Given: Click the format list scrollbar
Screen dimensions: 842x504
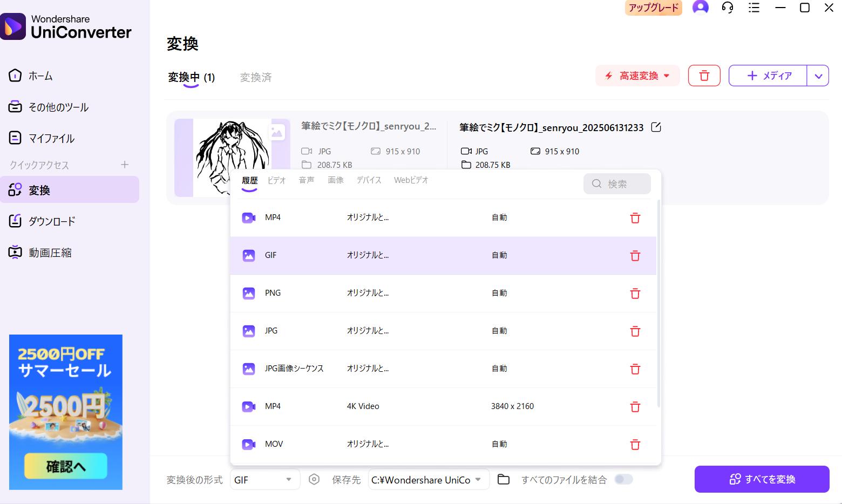Looking at the screenshot, I should click(x=658, y=303).
